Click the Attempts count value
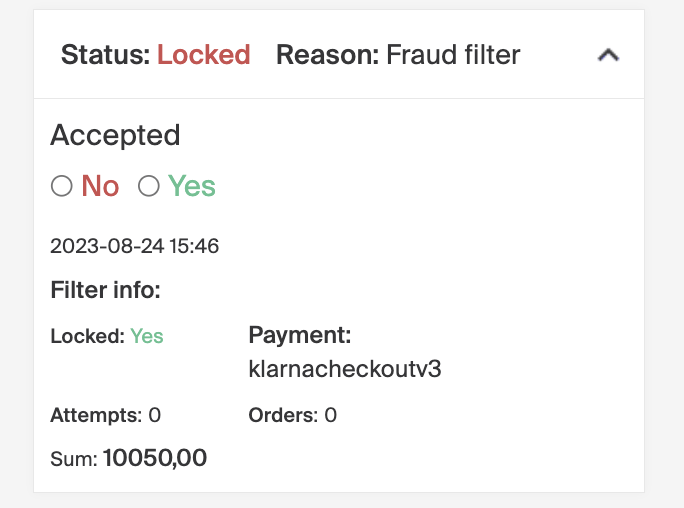 pyautogui.click(x=155, y=414)
